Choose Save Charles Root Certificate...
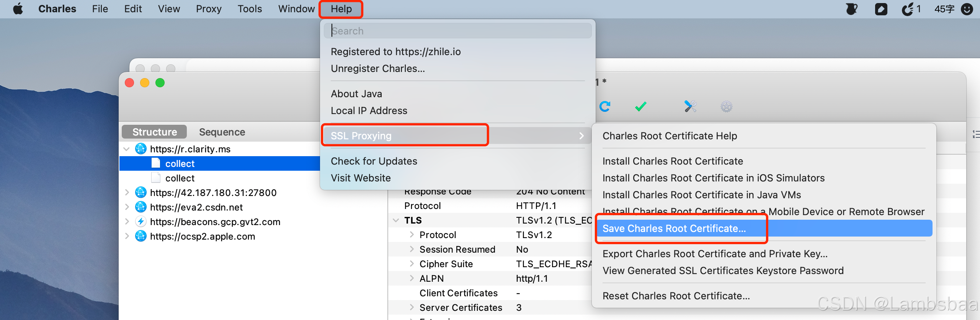 tap(764, 229)
